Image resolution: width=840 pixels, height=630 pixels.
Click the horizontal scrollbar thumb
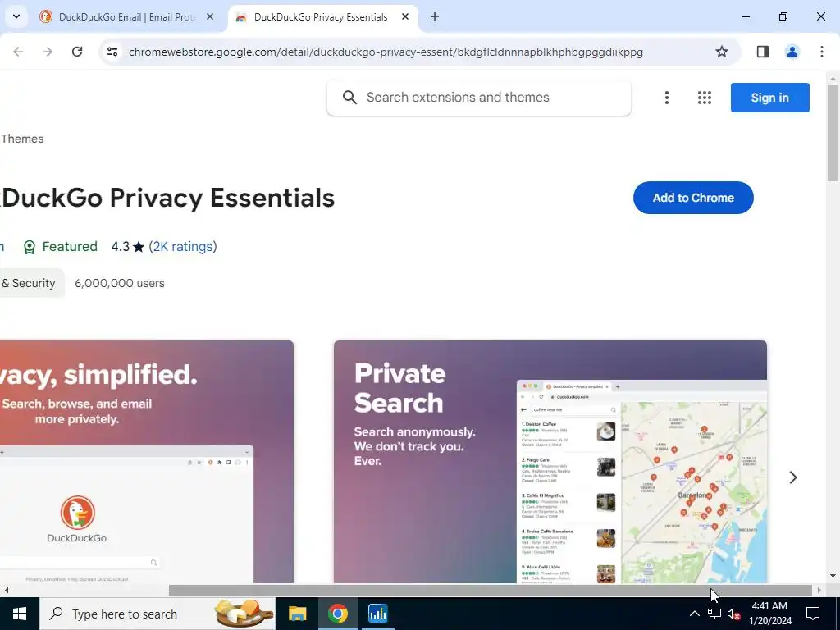[491, 591]
